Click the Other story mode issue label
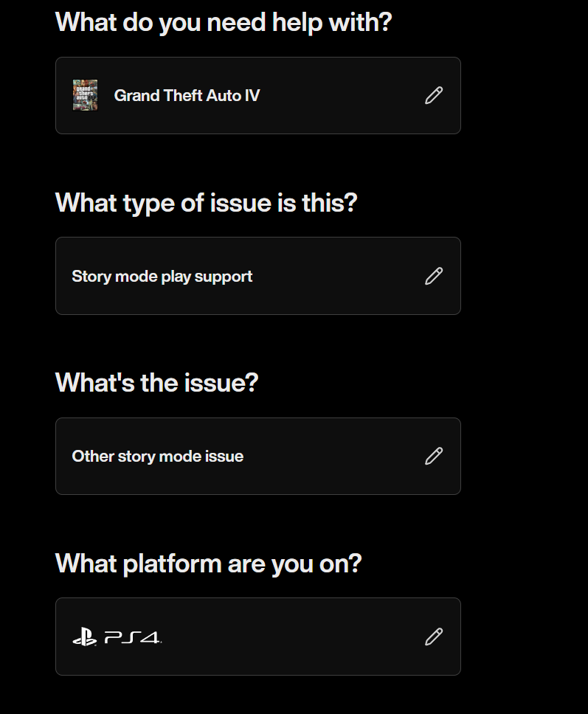 [157, 457]
